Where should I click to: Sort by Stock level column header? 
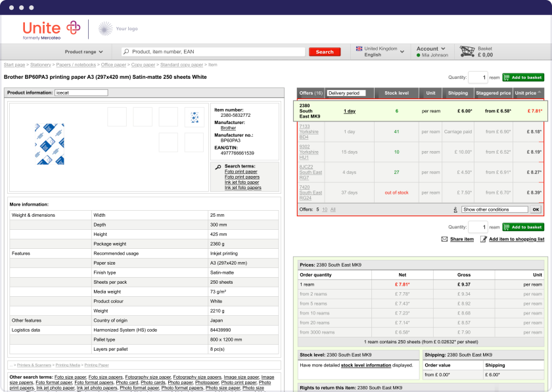tap(396, 93)
